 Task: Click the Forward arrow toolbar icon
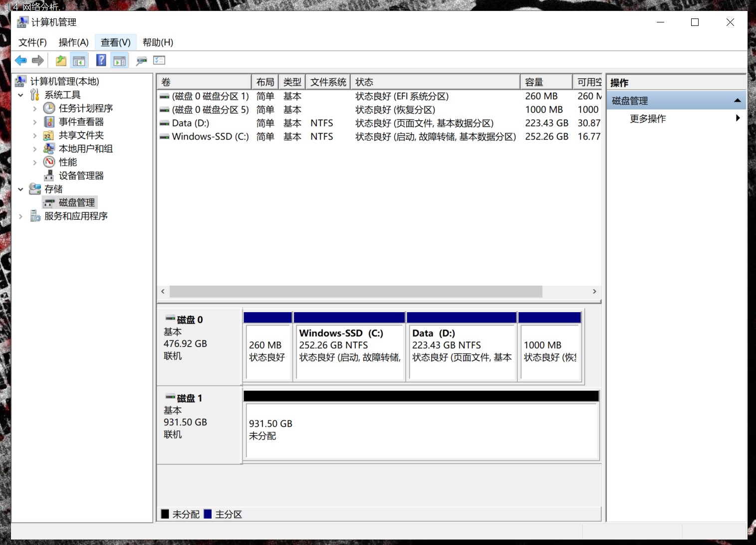[38, 61]
